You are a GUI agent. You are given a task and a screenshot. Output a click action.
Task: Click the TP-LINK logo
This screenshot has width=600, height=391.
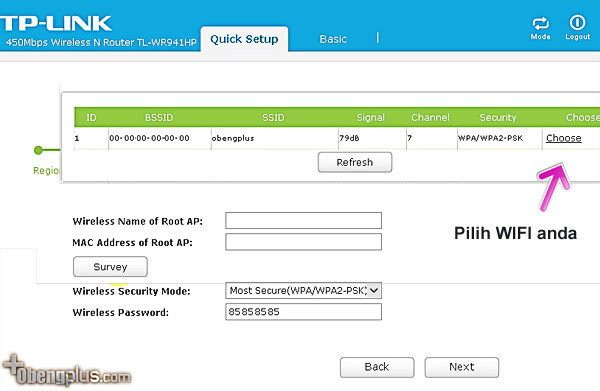[56, 23]
